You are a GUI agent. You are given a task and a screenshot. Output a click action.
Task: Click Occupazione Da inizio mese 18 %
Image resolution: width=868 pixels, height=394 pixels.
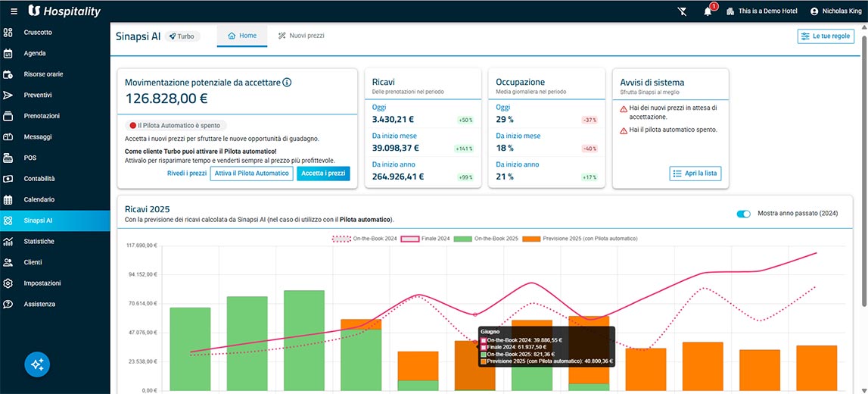point(504,148)
